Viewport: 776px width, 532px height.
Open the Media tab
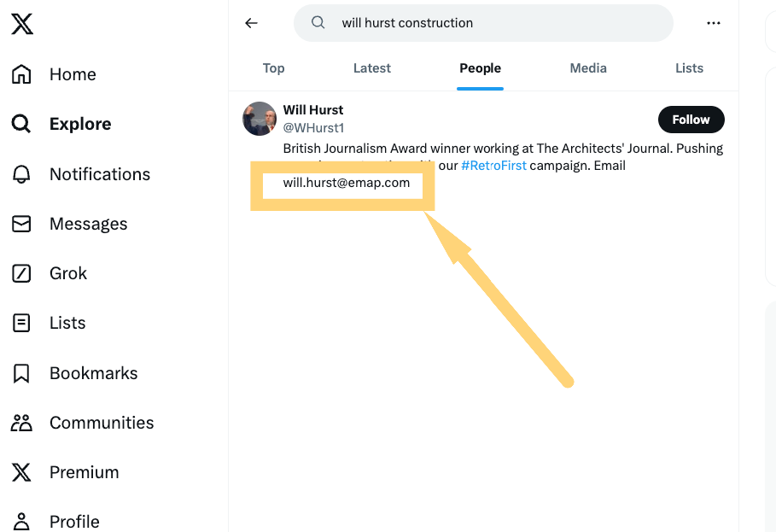point(587,68)
